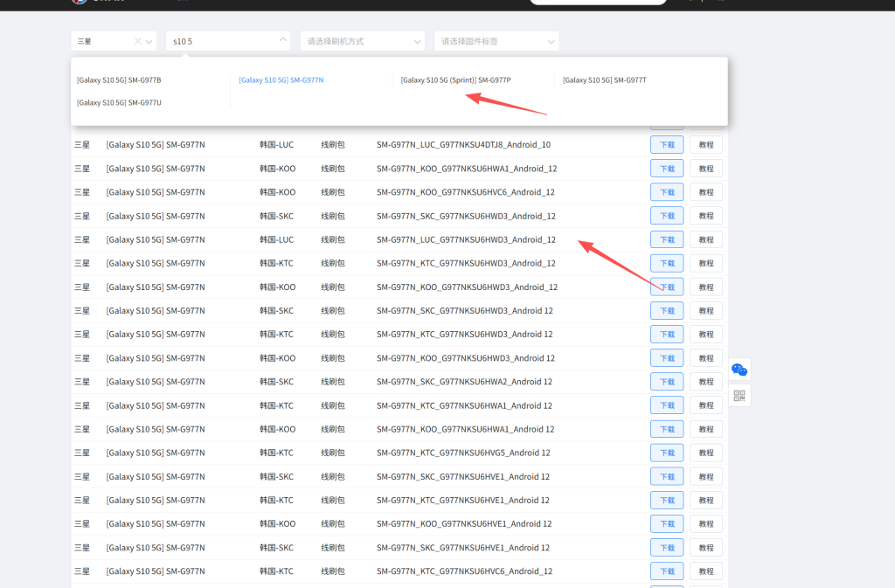Click firmware name SM-G977N_KTC_G977NKSU6HVE1_Android 12
895x588 pixels.
click(x=463, y=500)
